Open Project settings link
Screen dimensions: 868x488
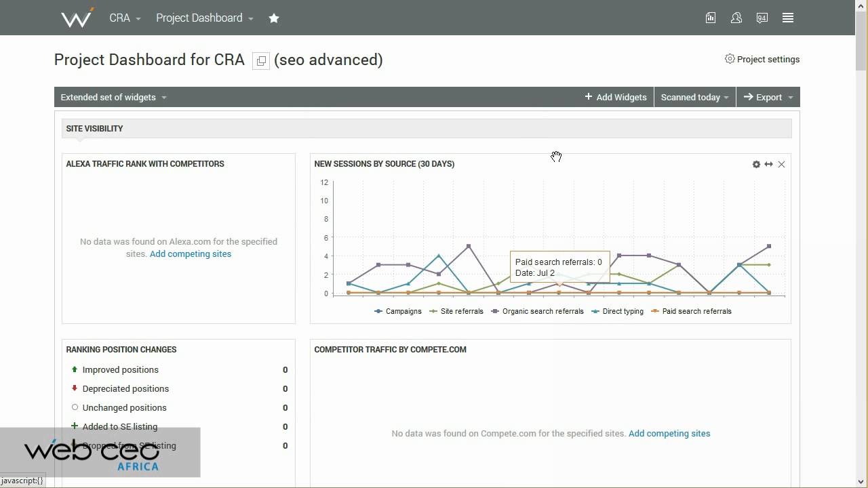tap(768, 59)
